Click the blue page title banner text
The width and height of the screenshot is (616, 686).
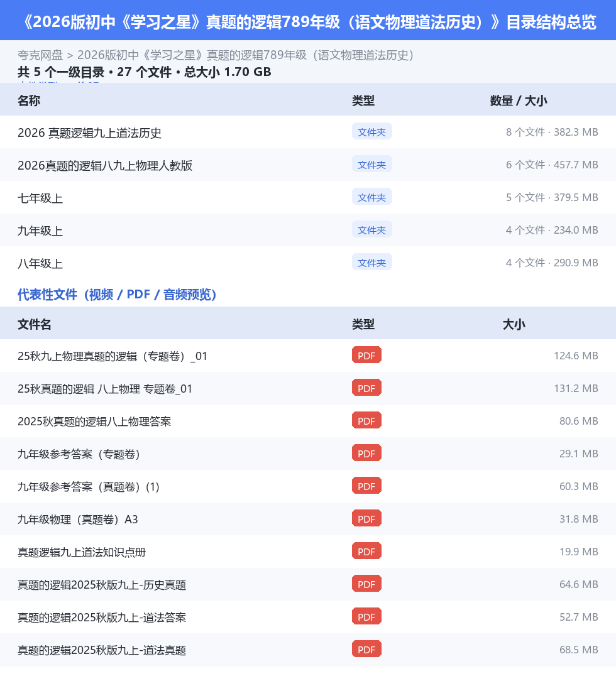(x=308, y=21)
